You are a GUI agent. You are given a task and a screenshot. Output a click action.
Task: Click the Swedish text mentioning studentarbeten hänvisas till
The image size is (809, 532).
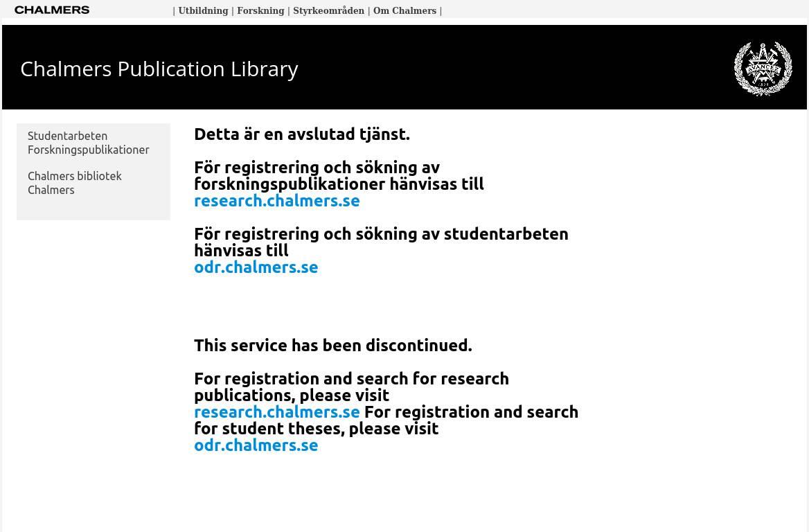tap(380, 242)
